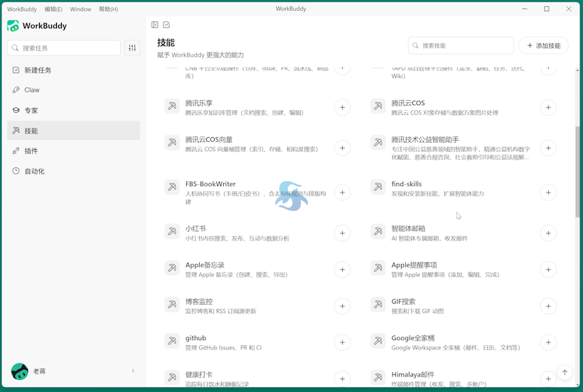Add the GIF搜索 skill
Viewport: 583px width, 392px height.
click(548, 306)
